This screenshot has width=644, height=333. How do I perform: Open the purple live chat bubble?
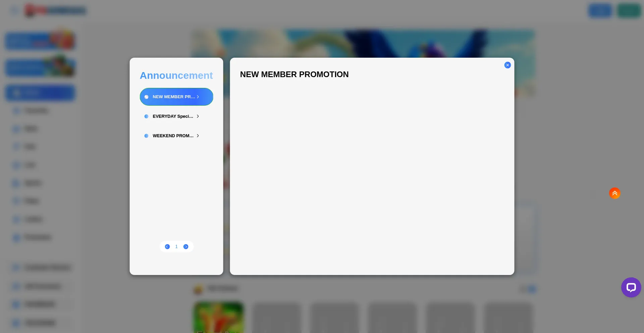tap(631, 287)
